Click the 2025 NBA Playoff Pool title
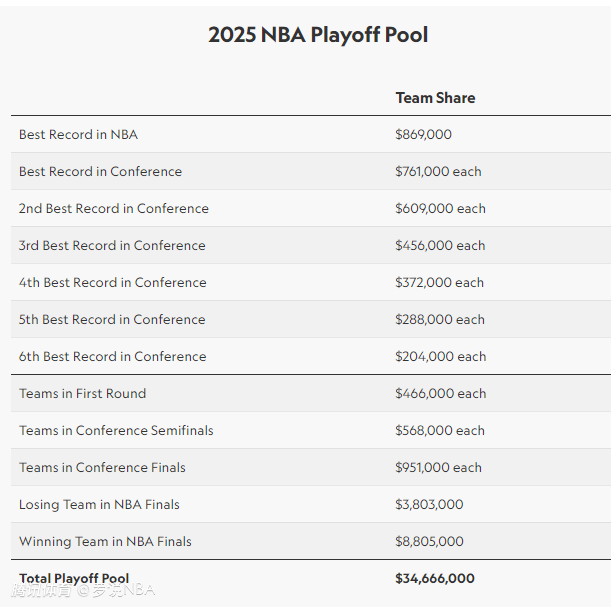This screenshot has height=607, width=611. [x=318, y=35]
